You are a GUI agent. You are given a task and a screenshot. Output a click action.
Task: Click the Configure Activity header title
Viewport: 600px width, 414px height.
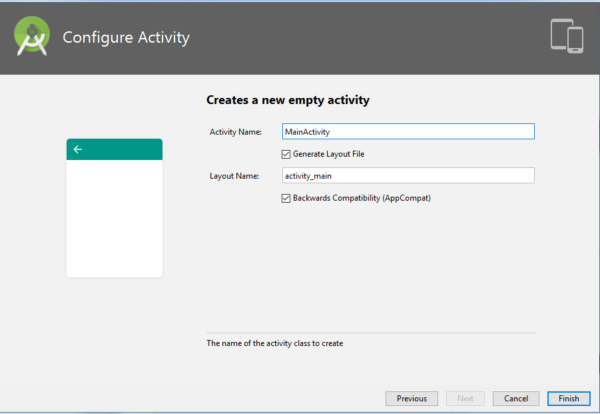coord(126,38)
